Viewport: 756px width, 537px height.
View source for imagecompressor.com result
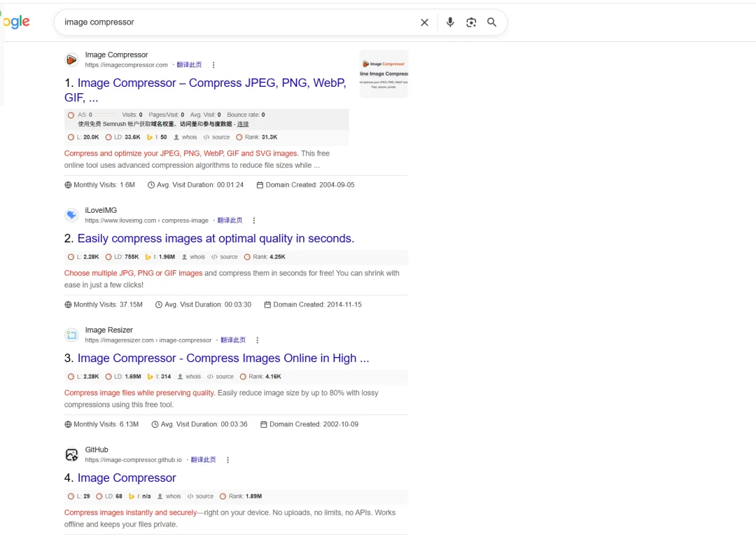click(x=216, y=137)
